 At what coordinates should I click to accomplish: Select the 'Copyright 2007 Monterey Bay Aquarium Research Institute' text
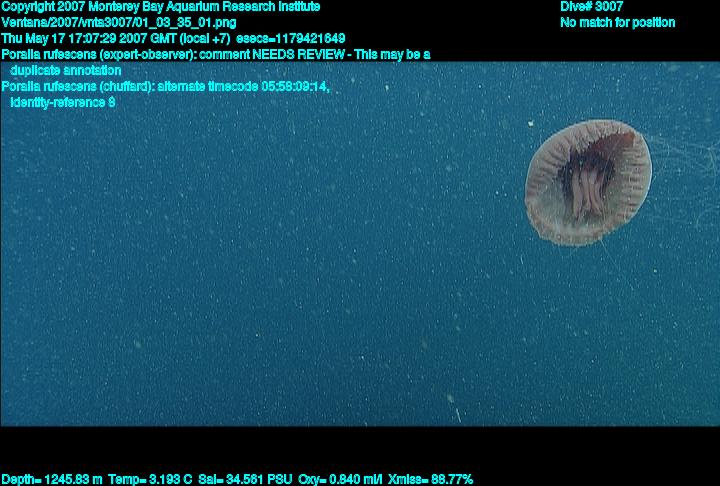(161, 6)
